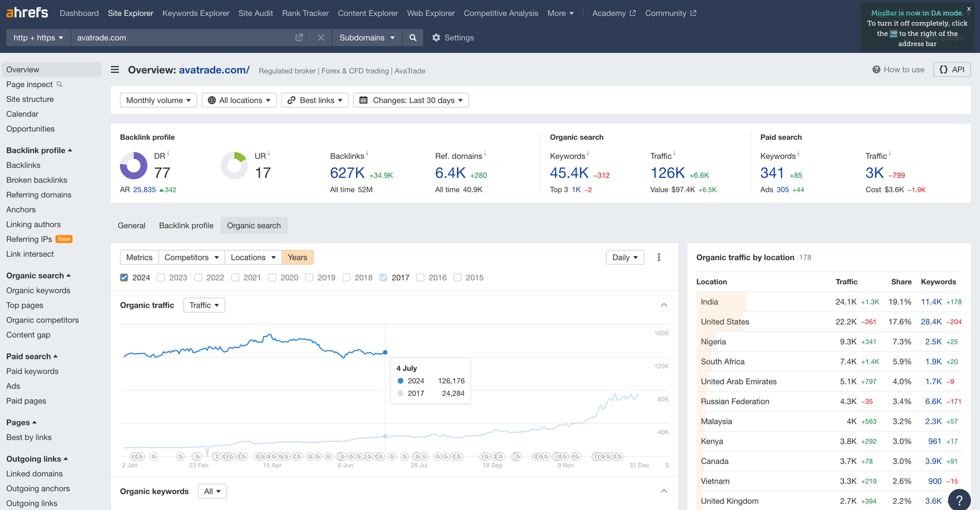Viewport: 980px width, 510px height.
Task: Switch to the Backlink profile tab
Action: (186, 226)
